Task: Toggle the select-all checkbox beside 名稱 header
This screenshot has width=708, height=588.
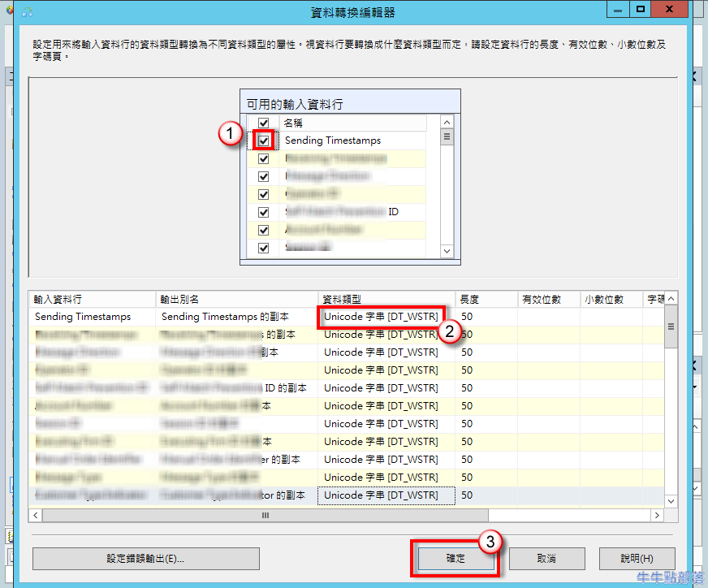Action: click(x=263, y=123)
